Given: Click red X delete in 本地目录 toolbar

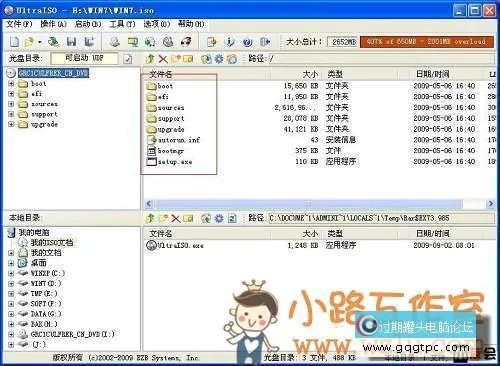Looking at the screenshot, I should tap(175, 219).
